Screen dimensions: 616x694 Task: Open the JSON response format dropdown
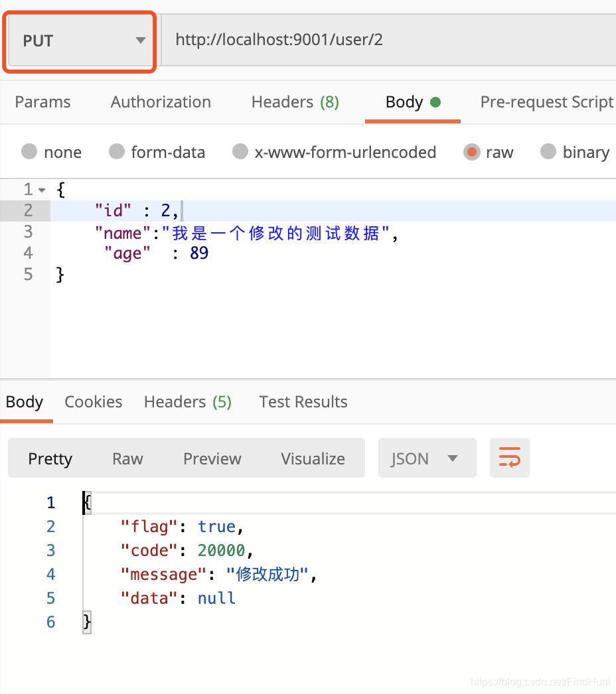pos(427,458)
